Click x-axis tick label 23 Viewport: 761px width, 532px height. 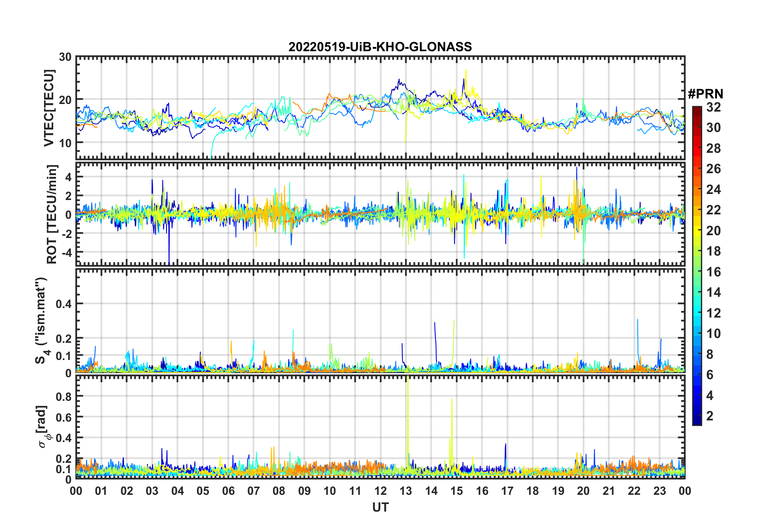pyautogui.click(x=659, y=491)
